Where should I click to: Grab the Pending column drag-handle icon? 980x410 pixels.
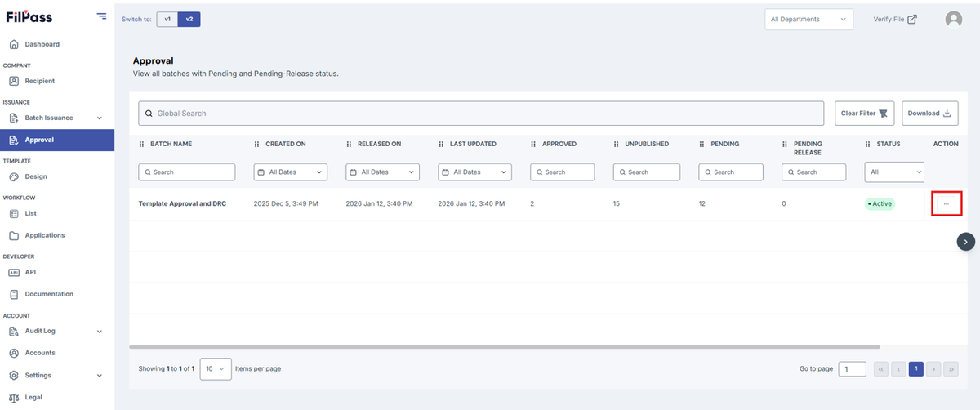tap(702, 144)
